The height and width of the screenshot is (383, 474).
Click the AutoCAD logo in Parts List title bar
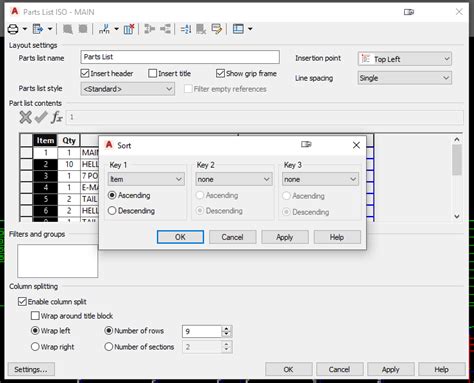14,11
